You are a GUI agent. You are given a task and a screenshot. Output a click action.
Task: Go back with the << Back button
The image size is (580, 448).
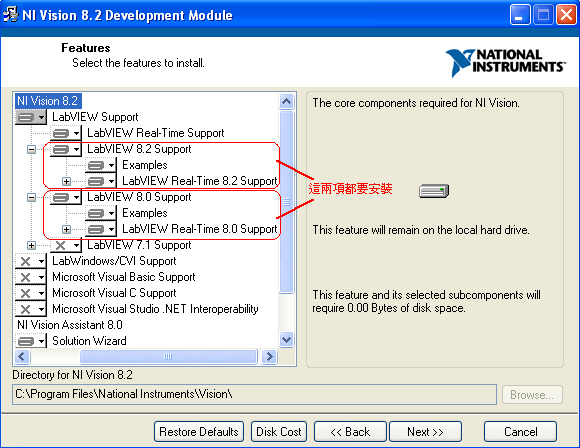350,432
